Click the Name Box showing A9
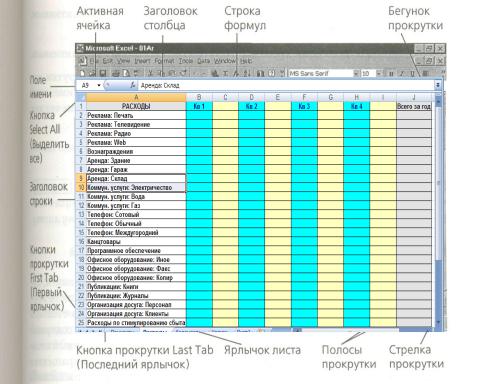Viewport: 490px width, 384px height. 87,85
